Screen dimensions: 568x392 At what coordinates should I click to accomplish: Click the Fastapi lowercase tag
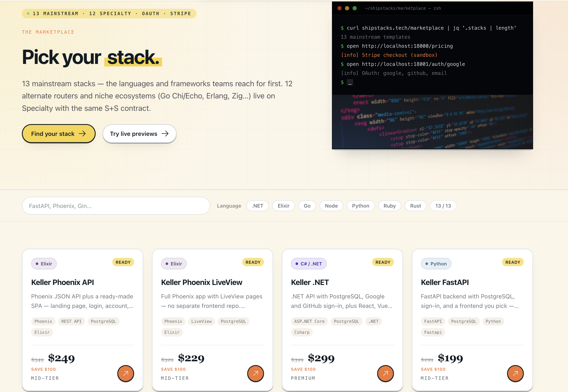click(433, 332)
